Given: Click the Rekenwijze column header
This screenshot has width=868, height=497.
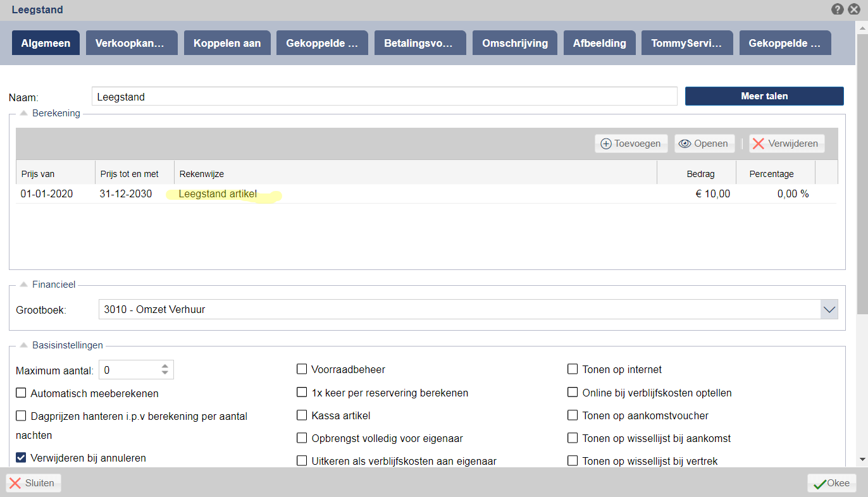Looking at the screenshot, I should pos(416,174).
